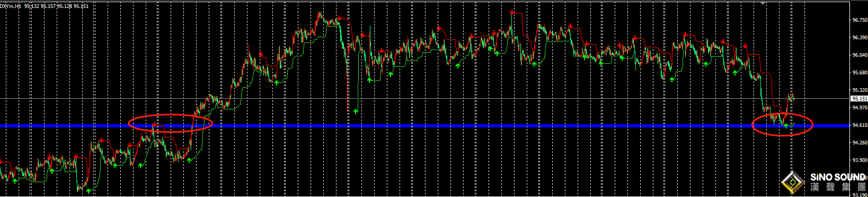
Task: Select the highlighted 95.151 current price tag
Action: [x=860, y=98]
